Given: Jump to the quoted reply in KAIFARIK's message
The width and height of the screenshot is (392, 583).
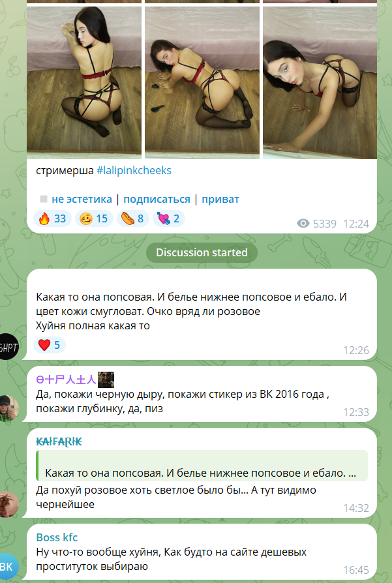Looking at the screenshot, I should 202,466.
